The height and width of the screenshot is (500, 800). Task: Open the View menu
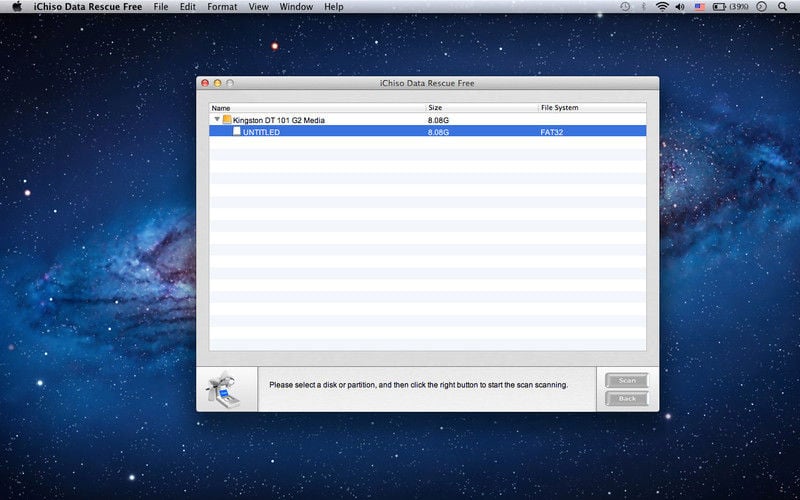[x=258, y=7]
